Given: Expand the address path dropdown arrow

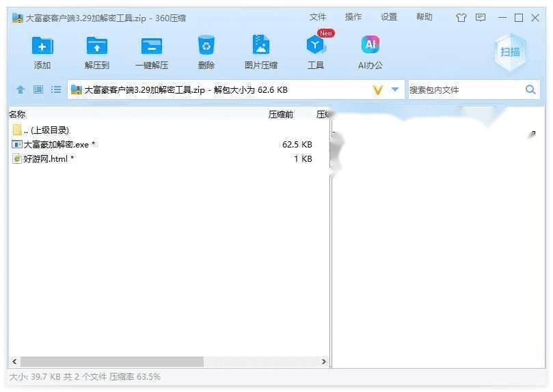Looking at the screenshot, I should point(395,89).
